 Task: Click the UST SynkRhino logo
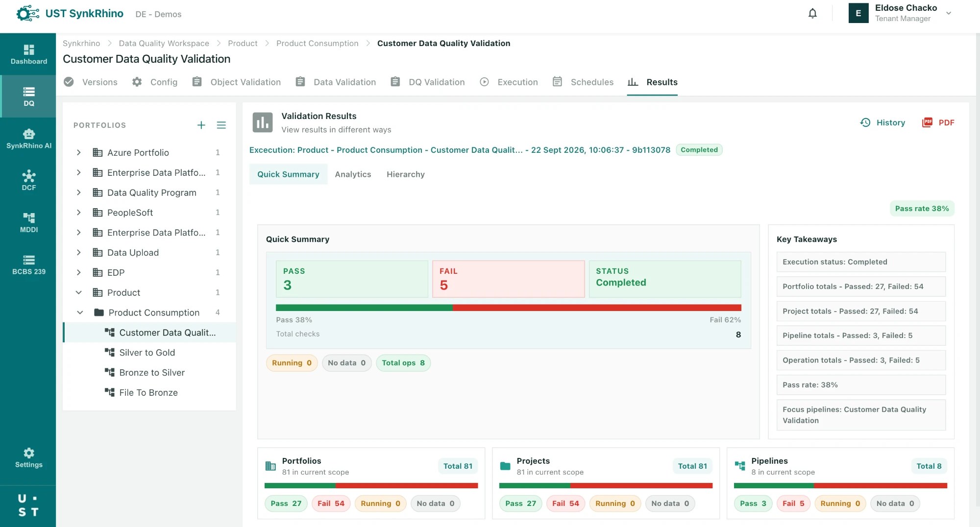click(70, 14)
